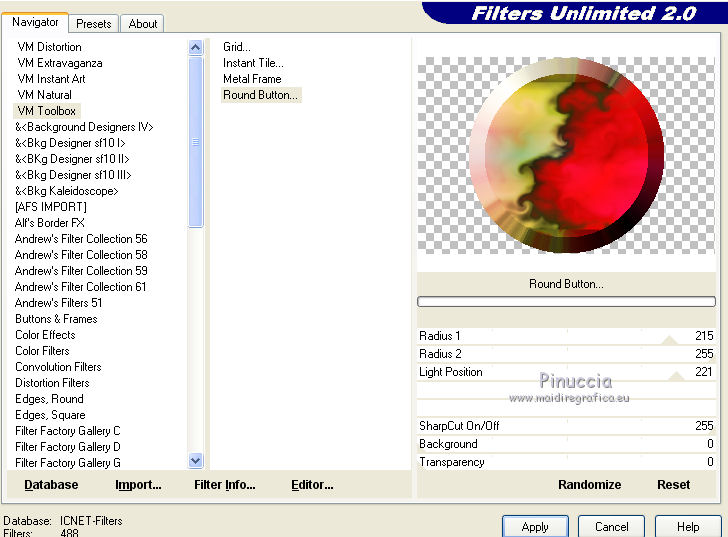Select VM Distortion filter group
The image size is (728, 537).
49,47
